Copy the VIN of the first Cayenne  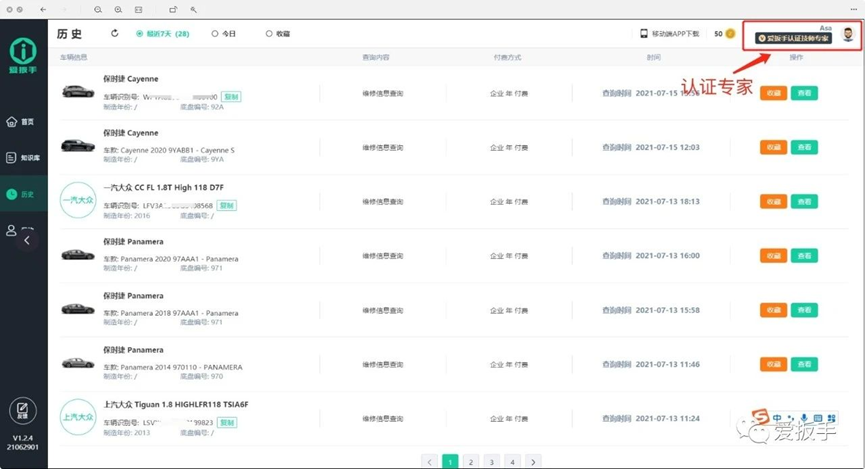pyautogui.click(x=231, y=97)
